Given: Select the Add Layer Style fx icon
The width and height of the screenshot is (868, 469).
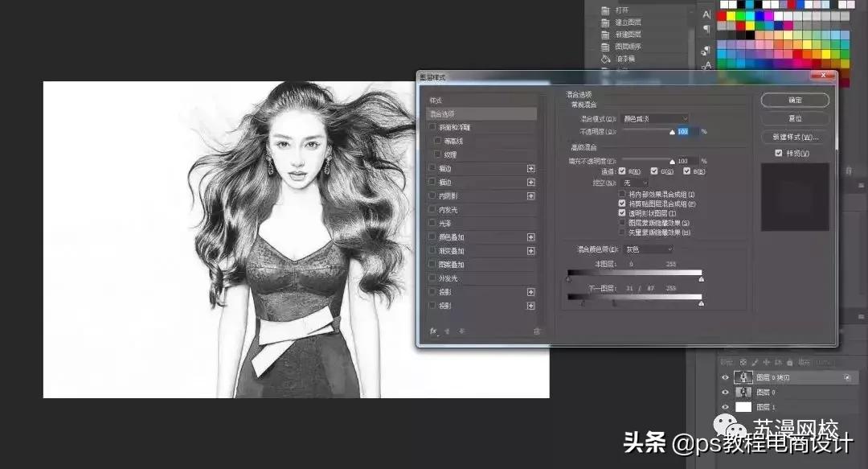Looking at the screenshot, I should coord(432,331).
